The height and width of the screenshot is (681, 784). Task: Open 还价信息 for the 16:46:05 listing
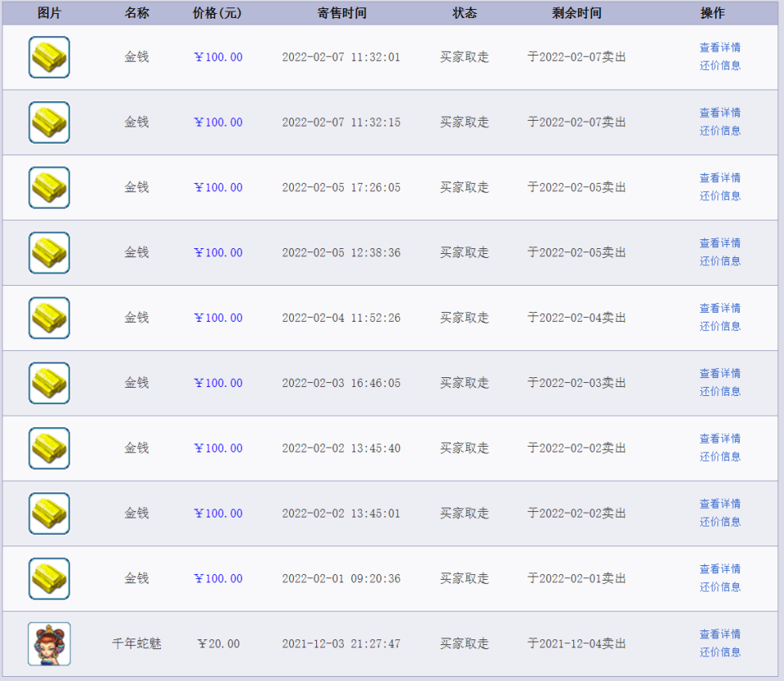(720, 391)
